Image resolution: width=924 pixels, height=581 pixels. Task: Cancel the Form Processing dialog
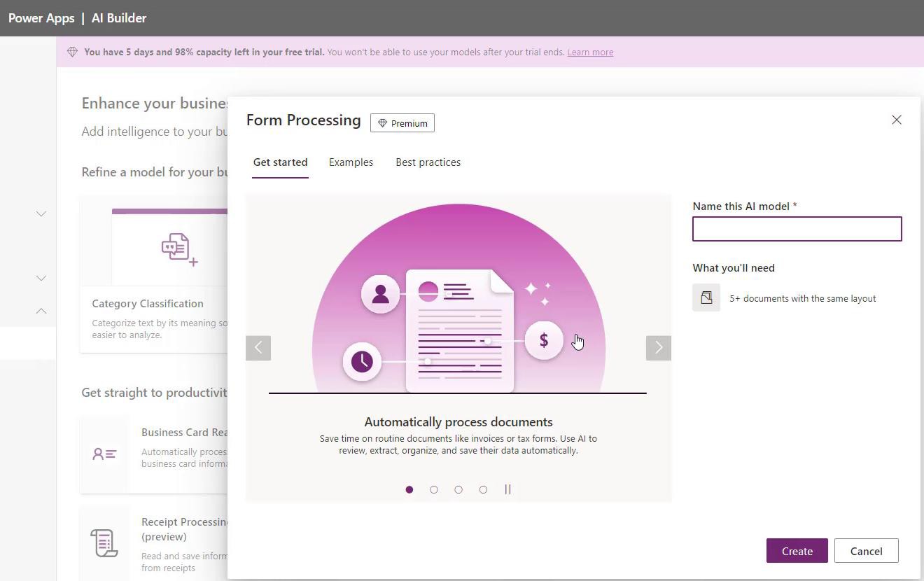tap(866, 551)
